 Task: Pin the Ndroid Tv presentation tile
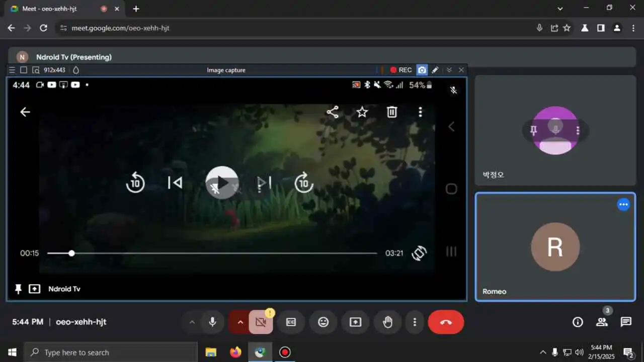pos(19,289)
